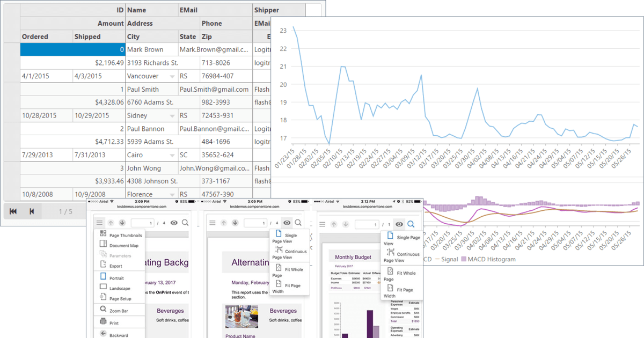Select the Export icon in the menu
The image size is (644, 338).
click(x=103, y=265)
